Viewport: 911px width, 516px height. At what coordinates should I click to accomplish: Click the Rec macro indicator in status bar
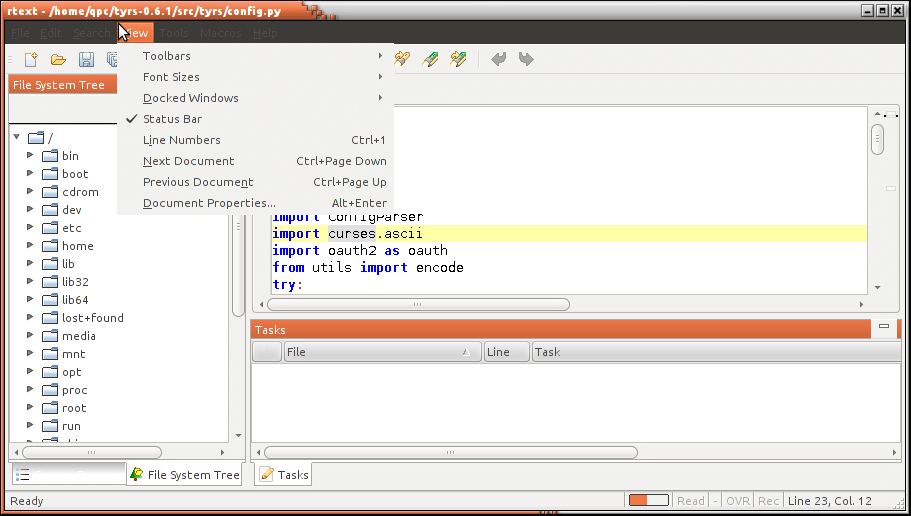[768, 501]
